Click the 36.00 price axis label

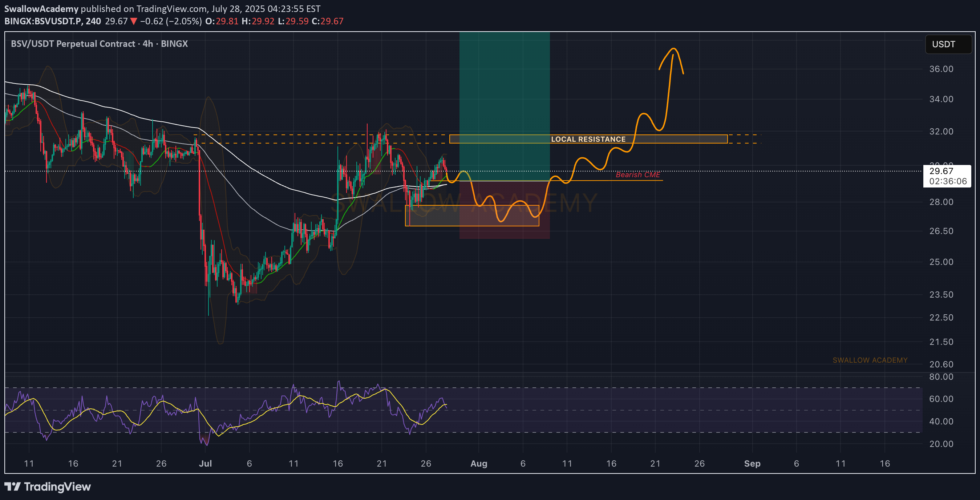click(941, 69)
